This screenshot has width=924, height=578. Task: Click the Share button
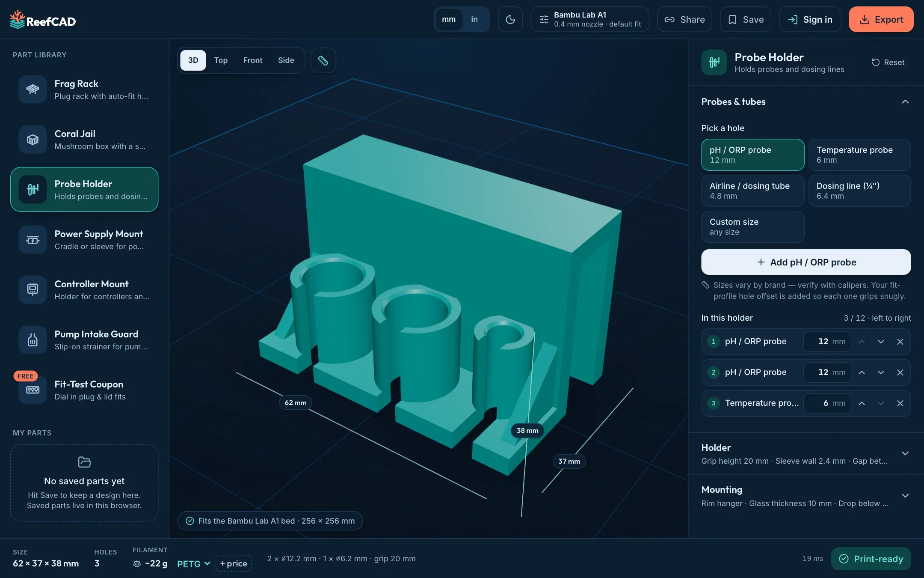[x=684, y=19]
